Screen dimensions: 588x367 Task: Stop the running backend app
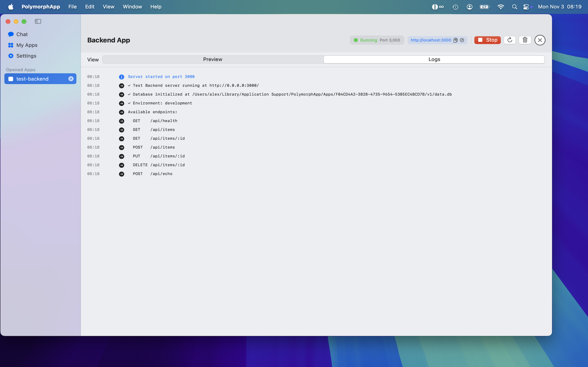tap(487, 40)
